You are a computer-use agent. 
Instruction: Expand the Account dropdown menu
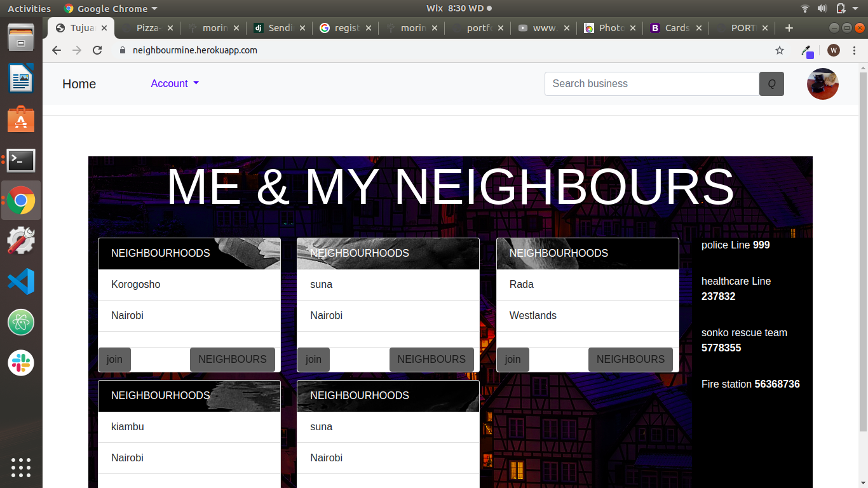[175, 84]
